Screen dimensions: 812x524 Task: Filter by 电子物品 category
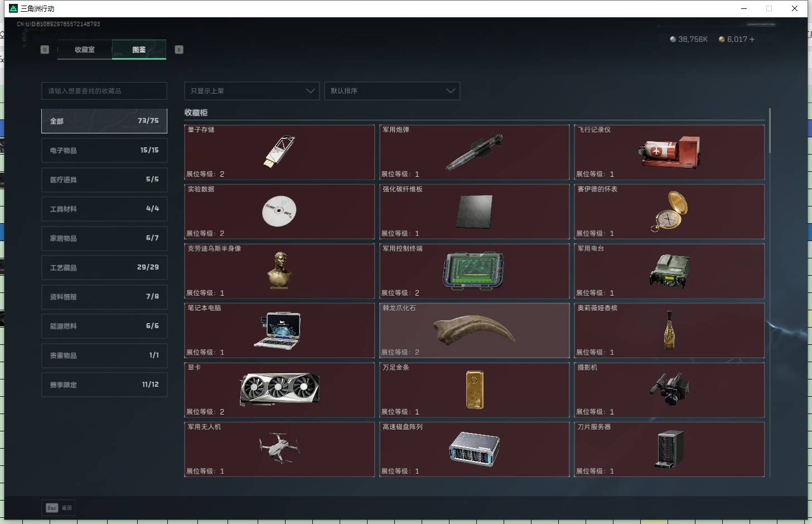[104, 150]
